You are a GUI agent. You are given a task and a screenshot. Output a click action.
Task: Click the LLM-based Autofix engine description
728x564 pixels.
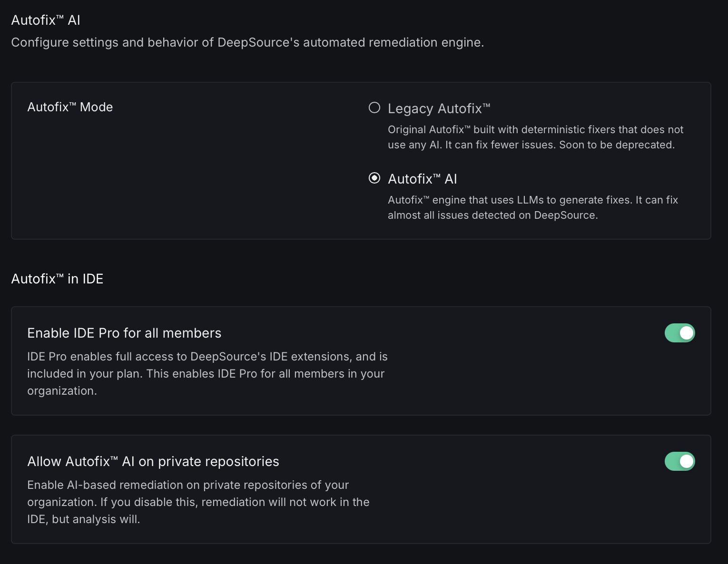coord(532,207)
